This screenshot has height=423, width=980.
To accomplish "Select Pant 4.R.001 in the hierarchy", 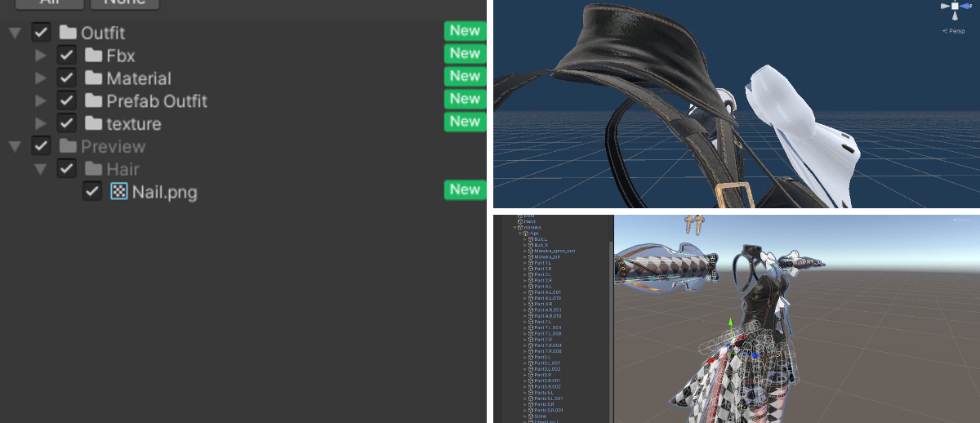I will point(548,309).
